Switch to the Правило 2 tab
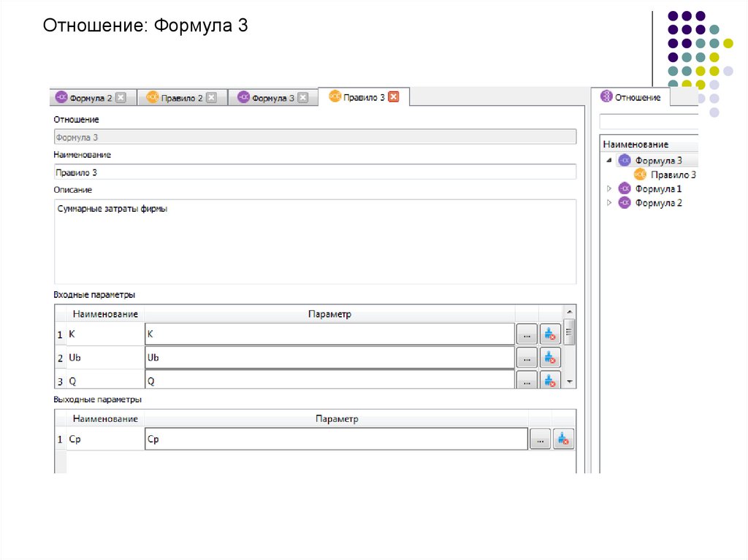Viewport: 748px width, 560px height. click(182, 98)
